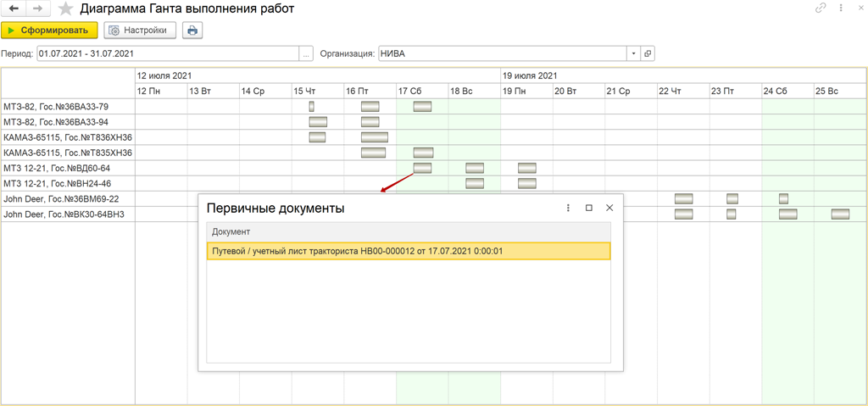Open the Первичные документы dialog kebab menu
868x406 pixels.
click(x=568, y=208)
